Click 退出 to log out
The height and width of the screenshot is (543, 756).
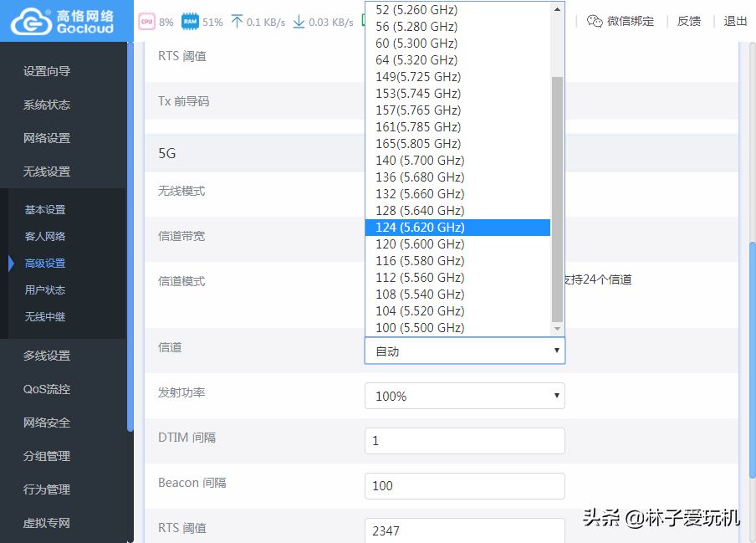(735, 21)
